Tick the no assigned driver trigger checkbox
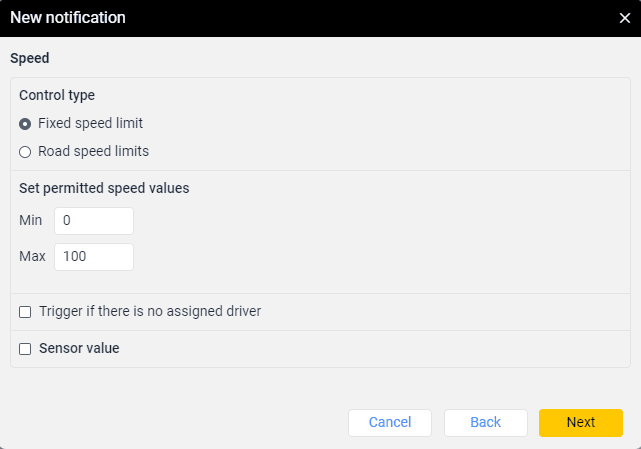Screen dimensions: 641x449 [x=25, y=312]
